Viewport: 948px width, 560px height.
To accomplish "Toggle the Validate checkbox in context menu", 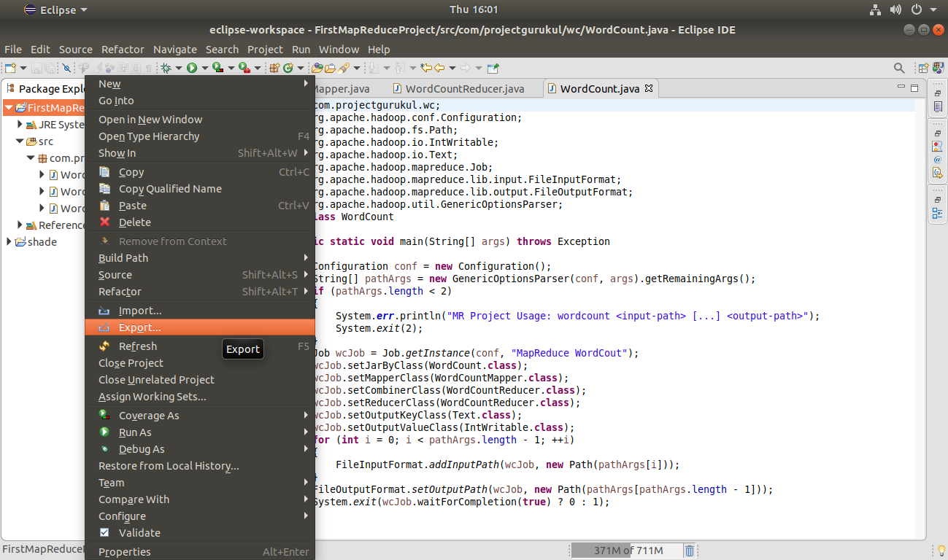I will pyautogui.click(x=104, y=532).
